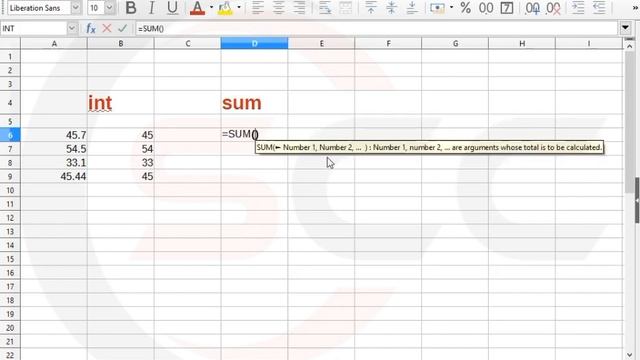This screenshot has height=360, width=640.
Task: Click the Liberation Sans font field
Action: click(x=39, y=8)
